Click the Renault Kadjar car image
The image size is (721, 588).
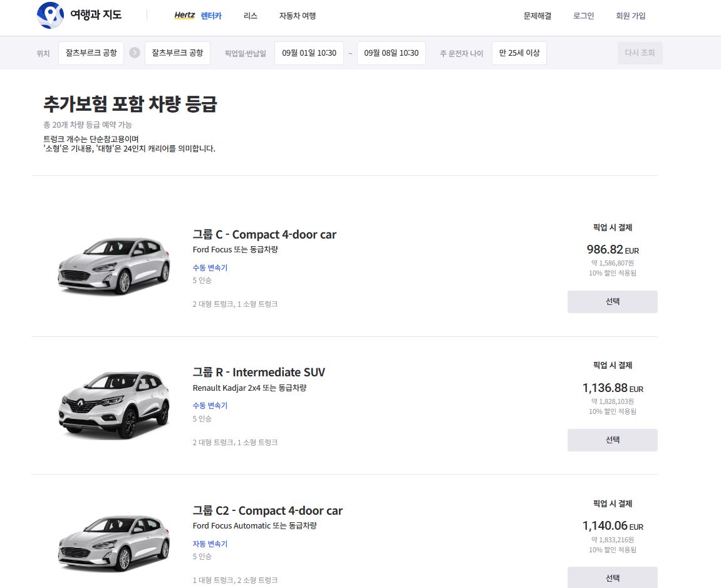(x=113, y=404)
